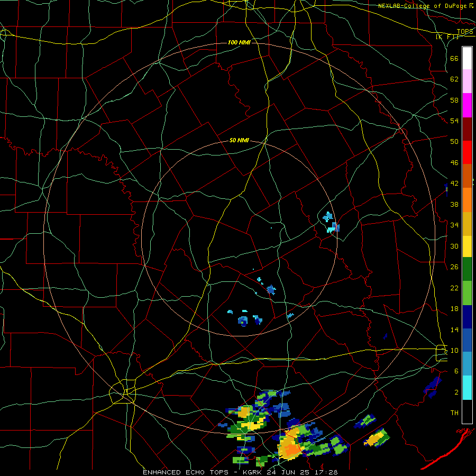Click the legend value '6'
This screenshot has height=476, width=476.
coord(456,371)
